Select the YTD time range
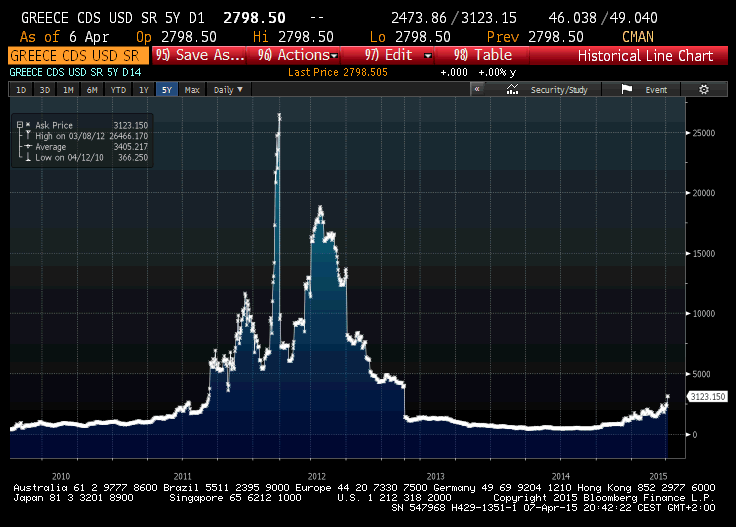 pos(118,90)
